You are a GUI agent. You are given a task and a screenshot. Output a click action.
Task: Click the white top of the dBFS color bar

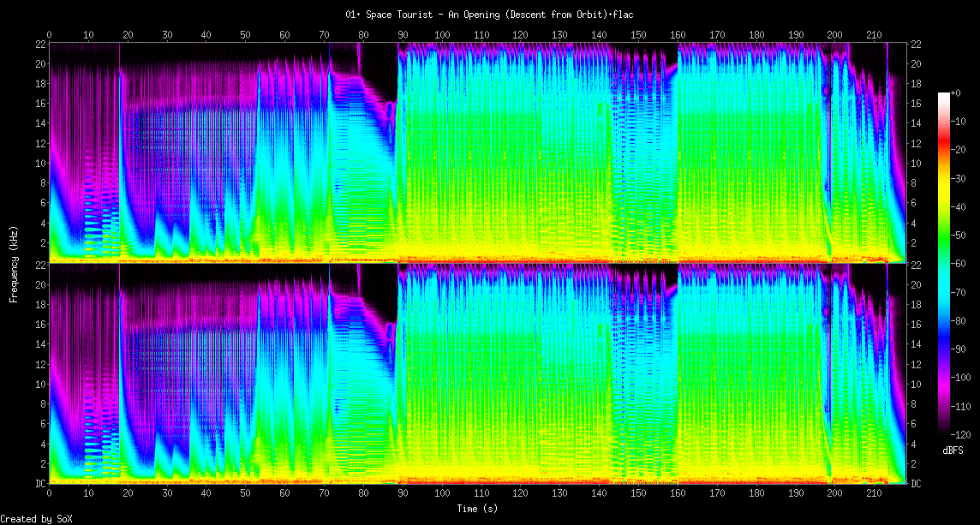[944, 95]
